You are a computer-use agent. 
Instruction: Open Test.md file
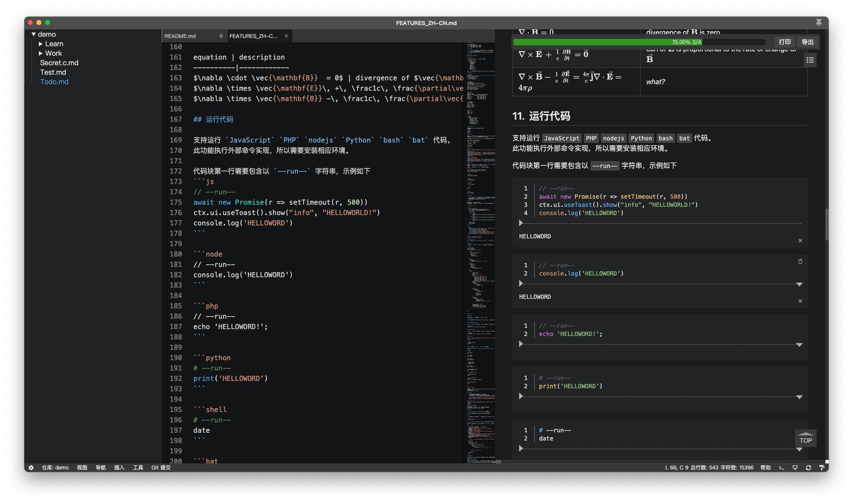tap(53, 72)
